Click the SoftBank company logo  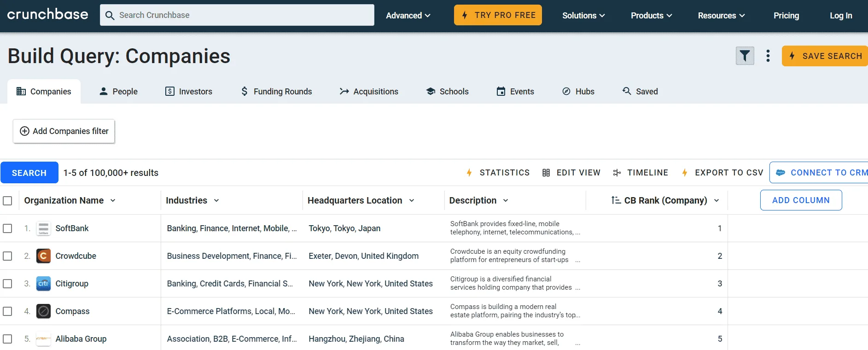pos(43,228)
